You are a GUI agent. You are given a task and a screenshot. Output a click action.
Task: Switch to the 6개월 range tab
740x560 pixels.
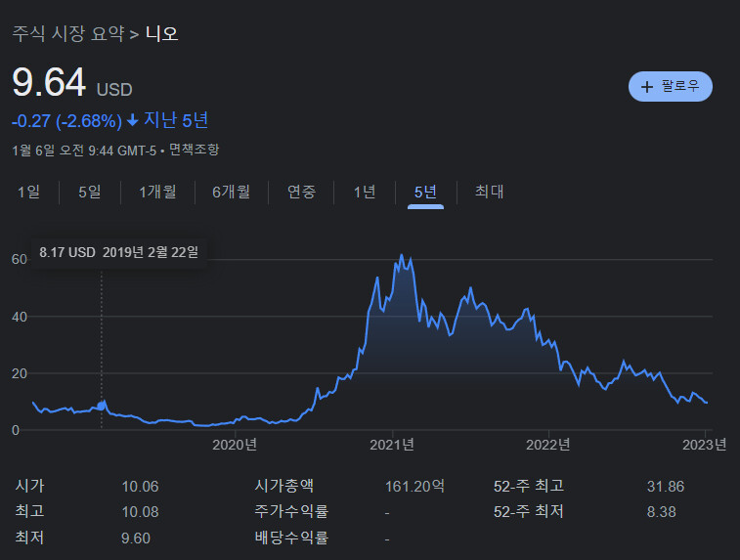coord(232,192)
